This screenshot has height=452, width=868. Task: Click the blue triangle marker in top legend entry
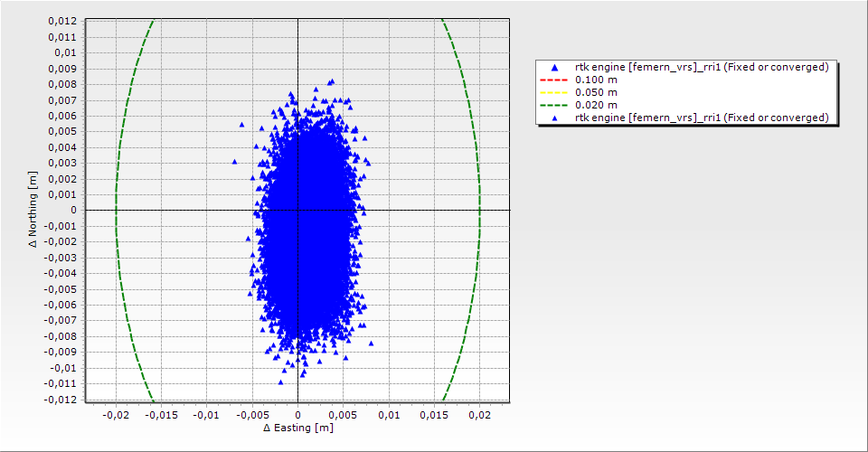[x=554, y=67]
